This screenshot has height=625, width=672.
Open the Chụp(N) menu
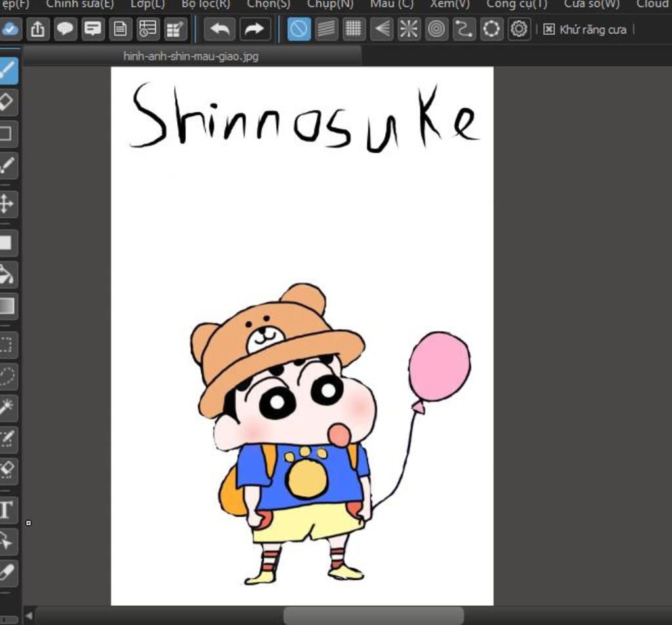pos(331,5)
